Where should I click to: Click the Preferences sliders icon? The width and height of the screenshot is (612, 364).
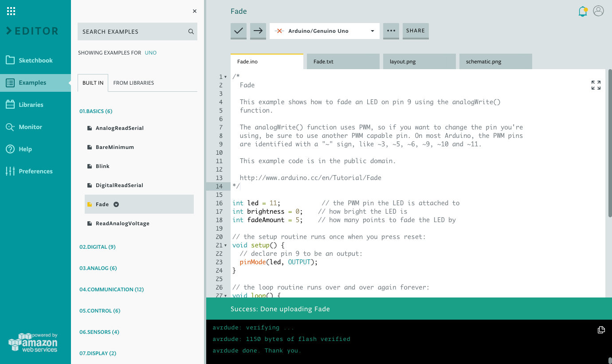(10, 171)
